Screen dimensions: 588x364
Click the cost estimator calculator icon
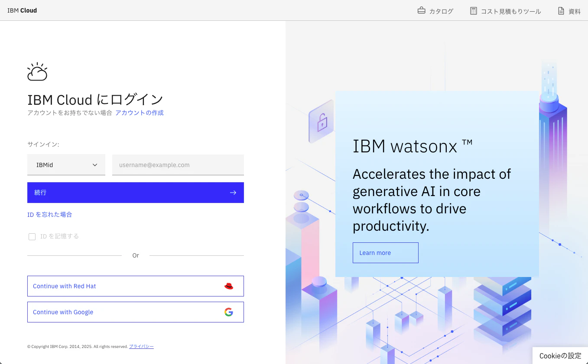[x=474, y=11]
